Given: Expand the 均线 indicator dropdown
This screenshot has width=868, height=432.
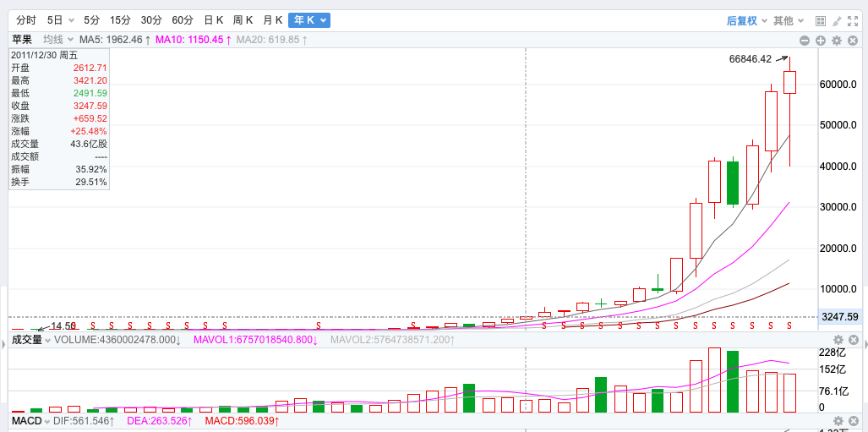Looking at the screenshot, I should point(57,40).
